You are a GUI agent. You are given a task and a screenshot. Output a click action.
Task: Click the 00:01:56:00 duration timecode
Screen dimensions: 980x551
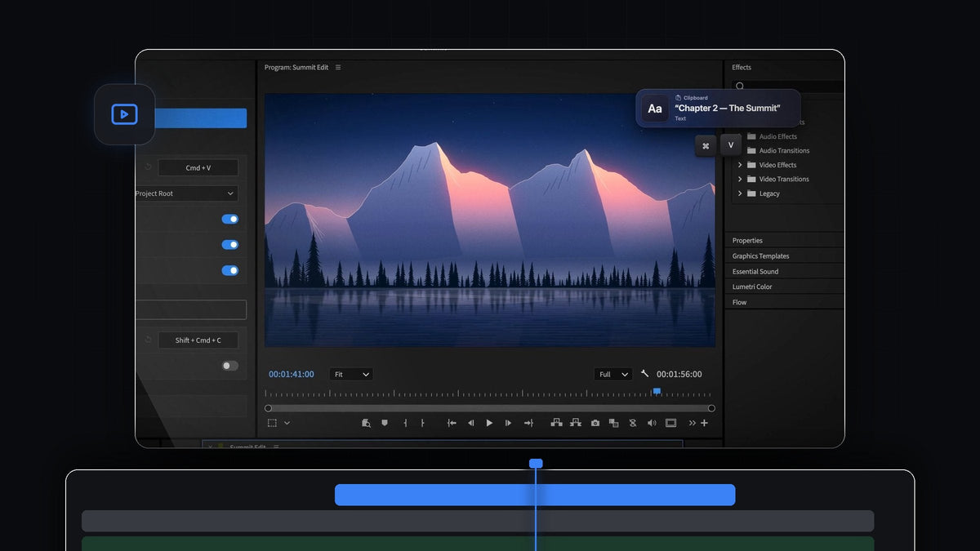point(679,374)
